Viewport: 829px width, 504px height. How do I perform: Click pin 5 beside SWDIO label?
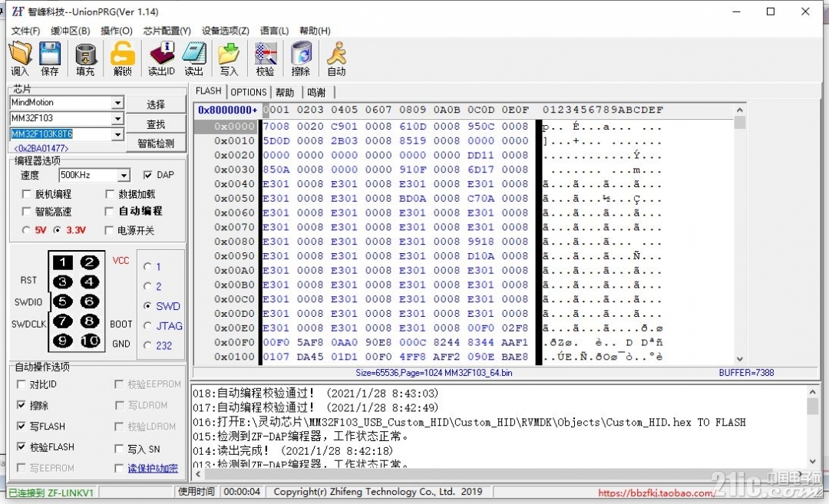pyautogui.click(x=62, y=301)
